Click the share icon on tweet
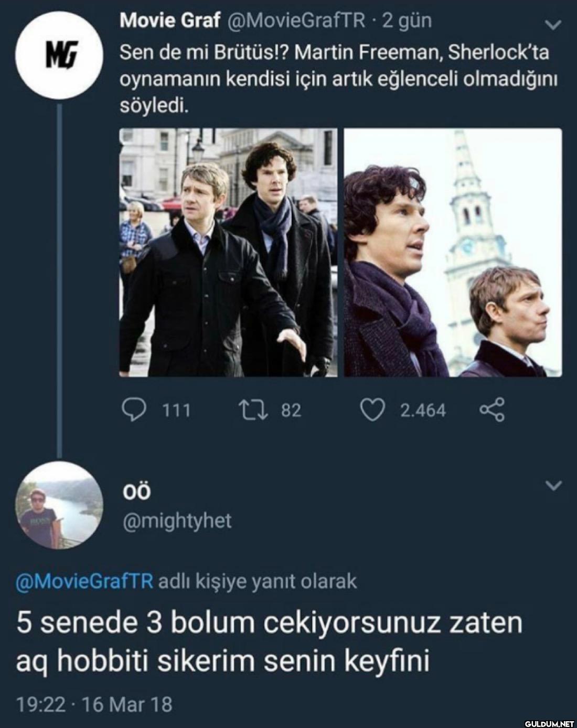Viewport: 577px width, 728px height. pyautogui.click(x=492, y=410)
